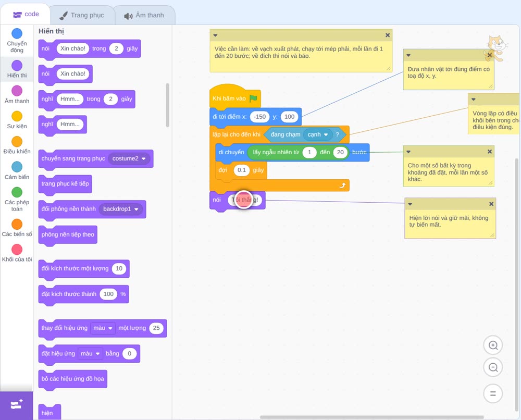This screenshot has height=420, width=521.
Task: Zoom in on the workspace
Action: tap(493, 345)
